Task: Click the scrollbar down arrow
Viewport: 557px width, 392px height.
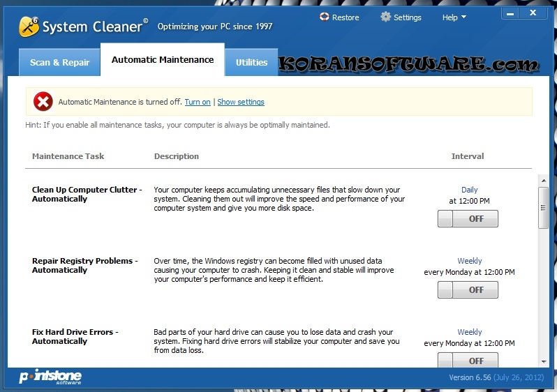Action: click(544, 362)
